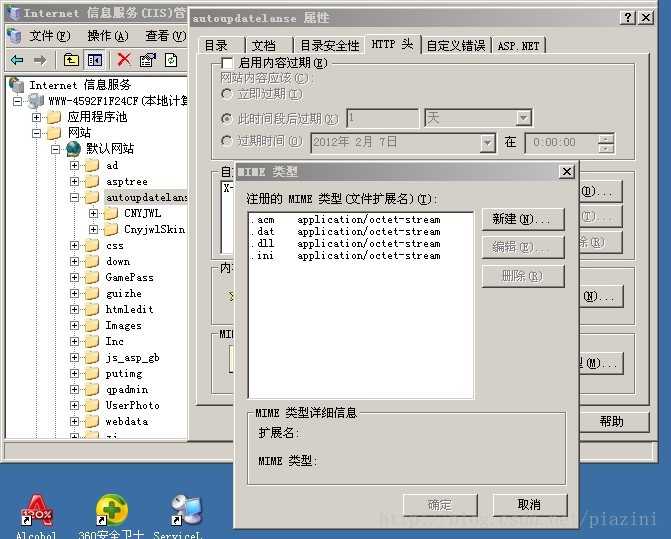Click the Forward arrow in IIS toolbar
Viewport: 671px width, 539px height.
point(40,60)
